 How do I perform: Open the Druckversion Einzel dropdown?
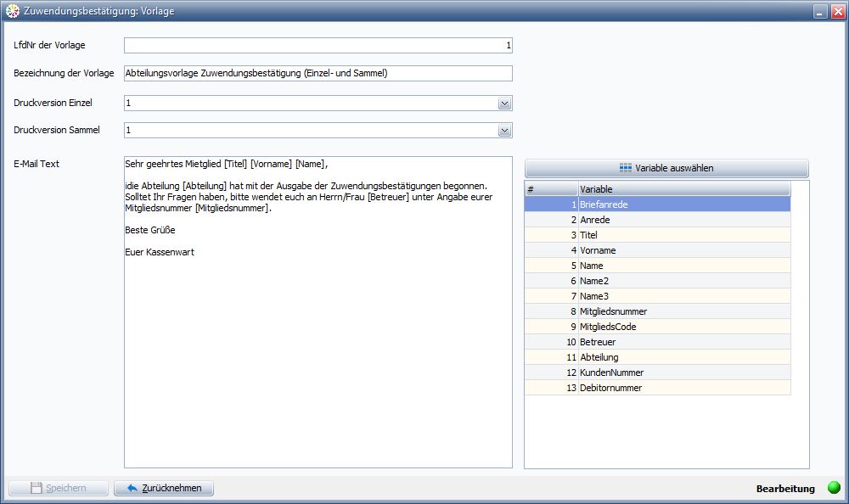click(504, 103)
